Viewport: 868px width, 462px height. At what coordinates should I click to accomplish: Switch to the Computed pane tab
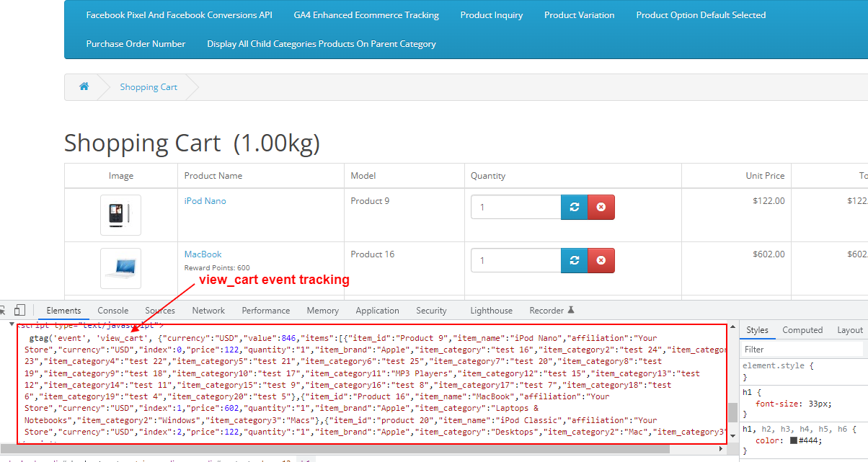pos(802,330)
